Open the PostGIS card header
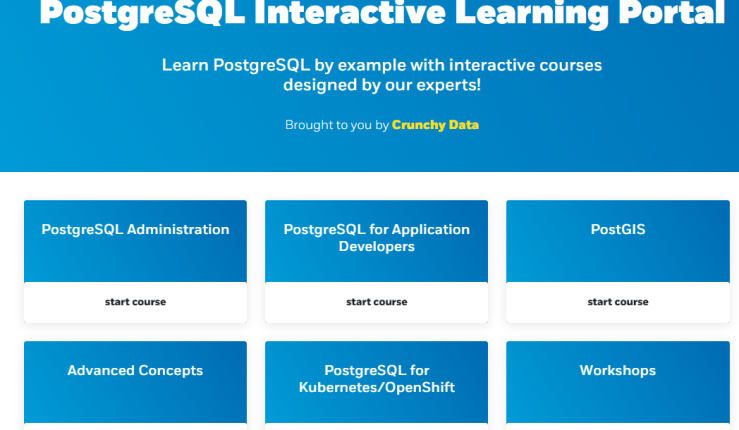 (x=618, y=241)
